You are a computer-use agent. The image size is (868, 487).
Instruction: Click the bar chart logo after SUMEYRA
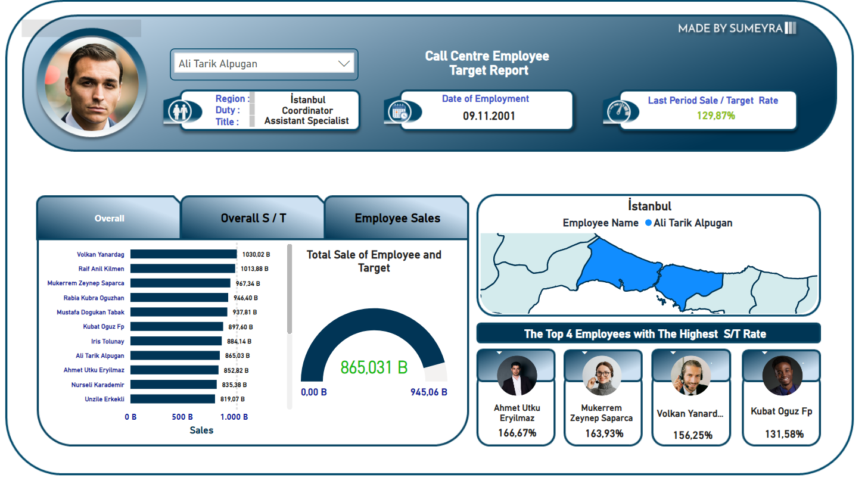(791, 28)
